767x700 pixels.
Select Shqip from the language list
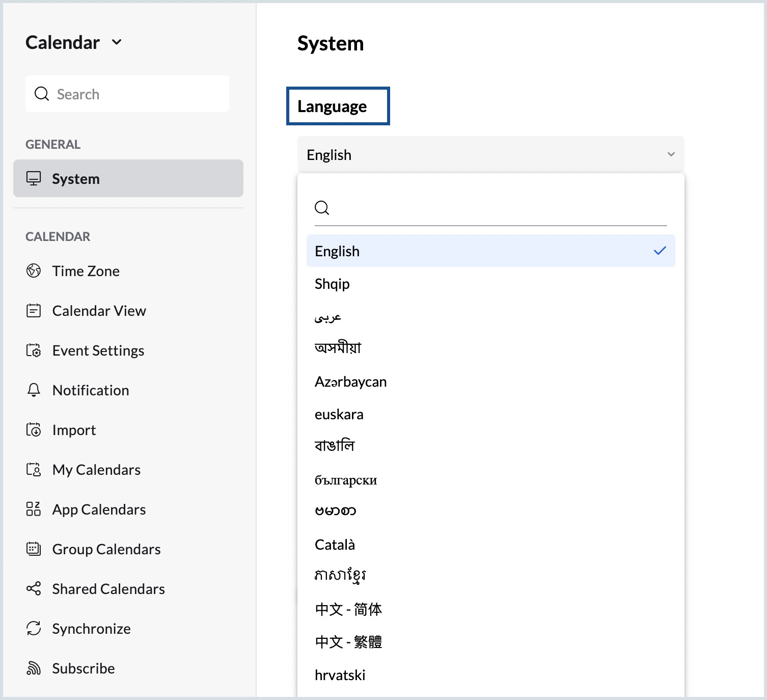pyautogui.click(x=332, y=284)
